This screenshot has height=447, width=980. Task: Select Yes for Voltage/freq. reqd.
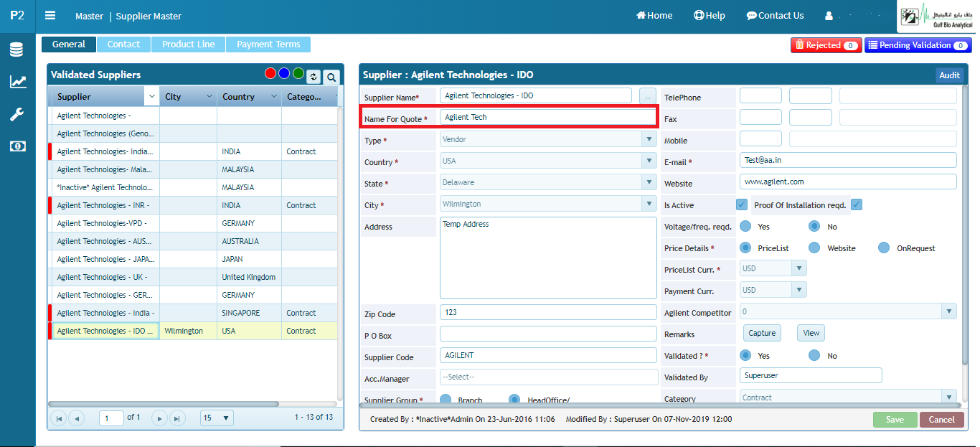(745, 226)
